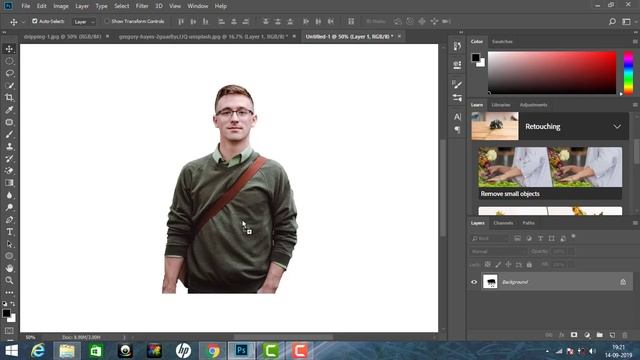Select the Horizontal Type tool
Screen dimensions: 640x360
coord(9,232)
